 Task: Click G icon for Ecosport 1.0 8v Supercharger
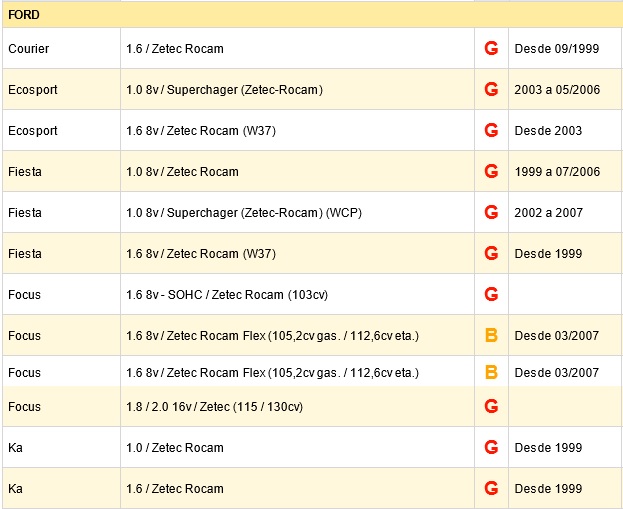click(x=491, y=89)
